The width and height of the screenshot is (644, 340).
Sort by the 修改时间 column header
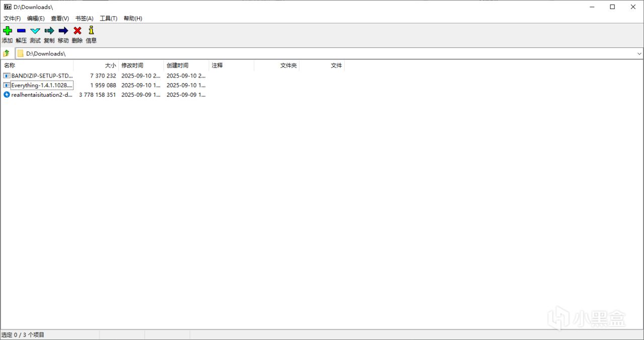coord(141,65)
